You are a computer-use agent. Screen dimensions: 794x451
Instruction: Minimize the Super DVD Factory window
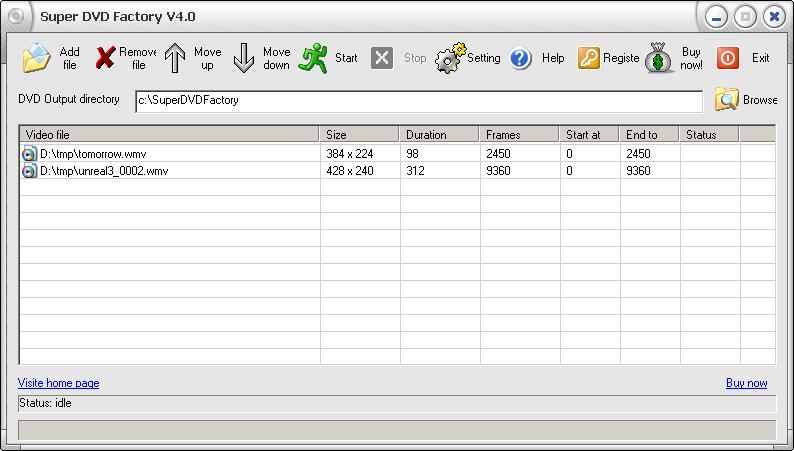pos(716,17)
